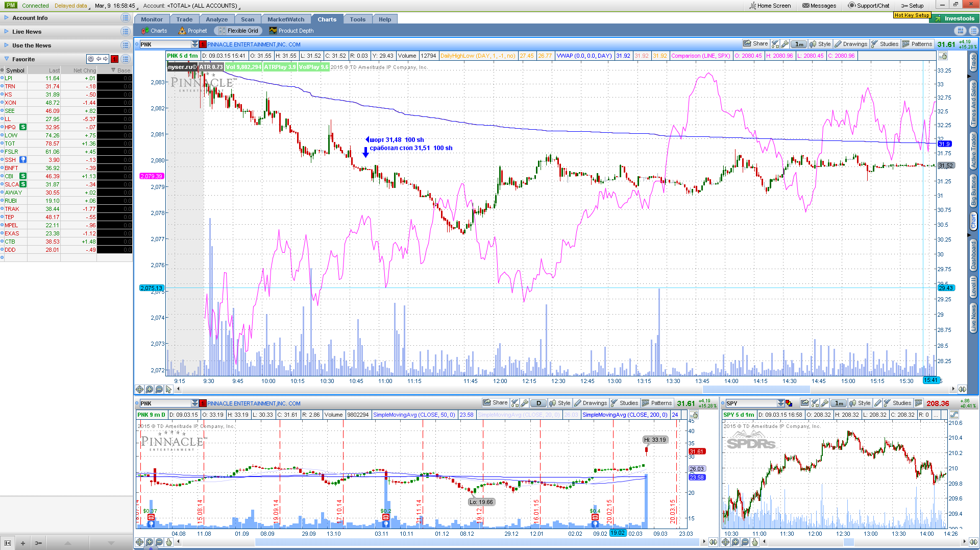Viewport: 980px width, 550px height.
Task: Zoom out on the lower PNK daily chart
Action: [159, 542]
